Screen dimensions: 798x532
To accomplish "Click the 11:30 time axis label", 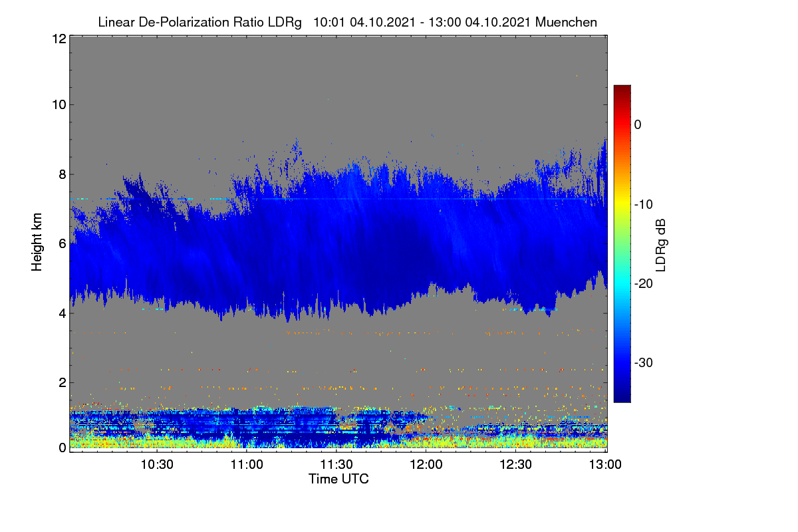I will point(336,464).
